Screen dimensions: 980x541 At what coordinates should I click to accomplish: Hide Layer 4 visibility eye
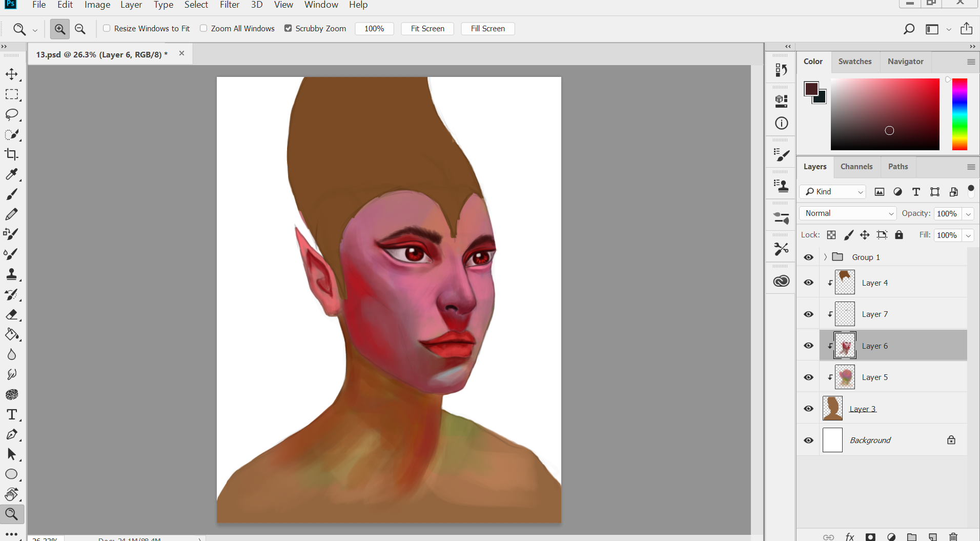(809, 283)
